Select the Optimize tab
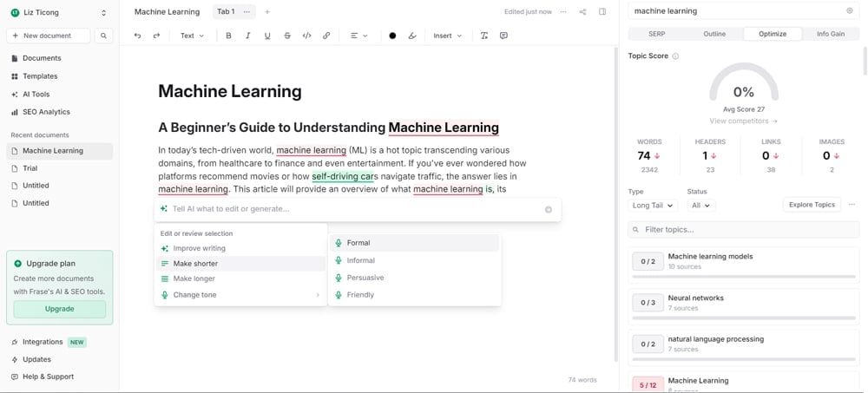Screen dimensions: 868x393 773,34
